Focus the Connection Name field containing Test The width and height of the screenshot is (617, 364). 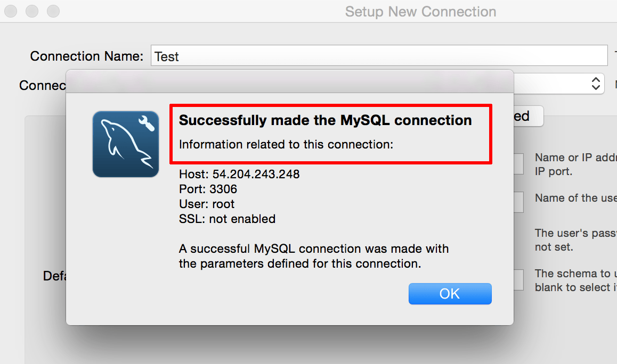pos(379,56)
